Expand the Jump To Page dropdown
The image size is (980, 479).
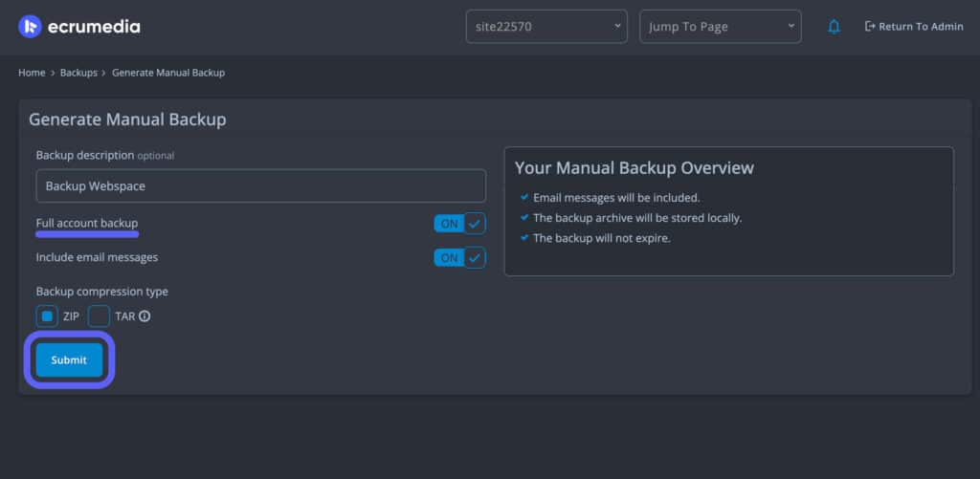click(720, 27)
